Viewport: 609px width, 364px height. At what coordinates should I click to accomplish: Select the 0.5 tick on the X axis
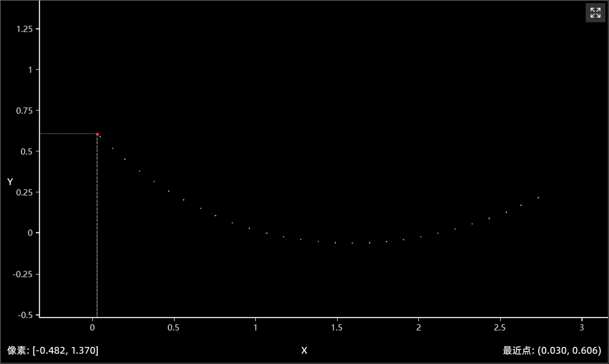click(173, 328)
